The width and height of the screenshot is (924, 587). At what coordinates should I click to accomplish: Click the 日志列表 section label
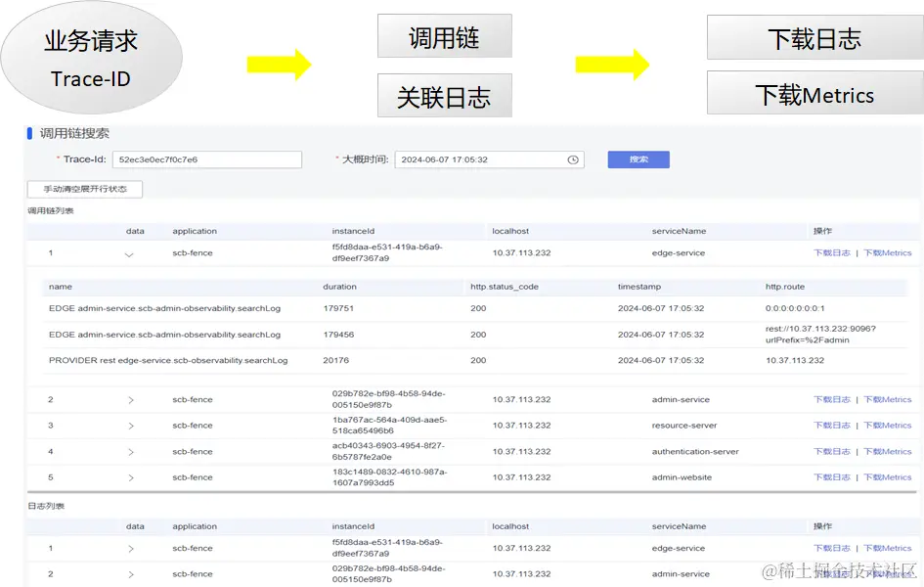coord(46,506)
